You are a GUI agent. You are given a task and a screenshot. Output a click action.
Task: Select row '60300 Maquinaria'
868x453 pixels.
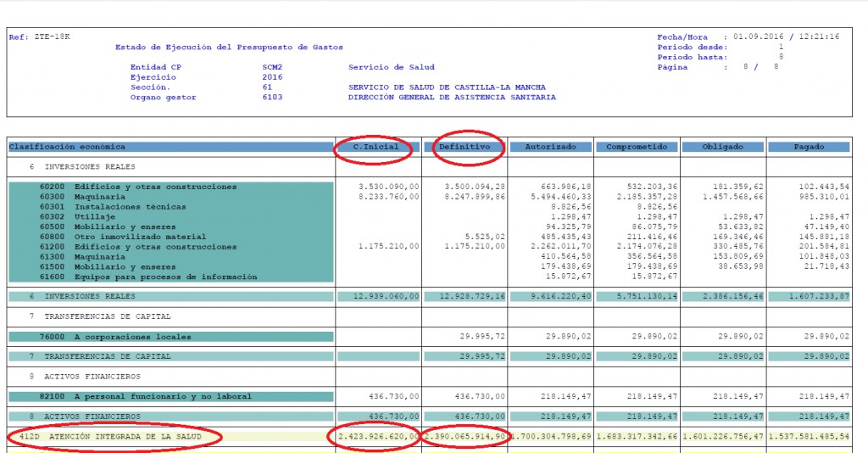tap(171, 197)
